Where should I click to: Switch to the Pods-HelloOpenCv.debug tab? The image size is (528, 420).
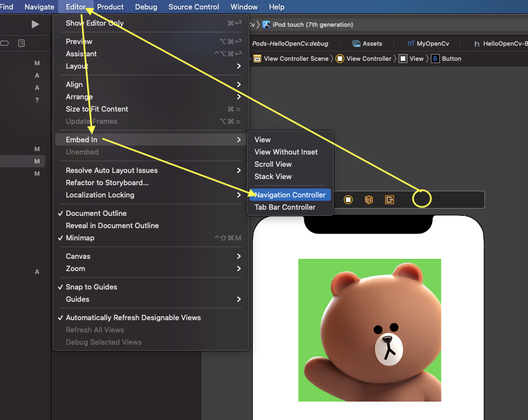point(290,44)
